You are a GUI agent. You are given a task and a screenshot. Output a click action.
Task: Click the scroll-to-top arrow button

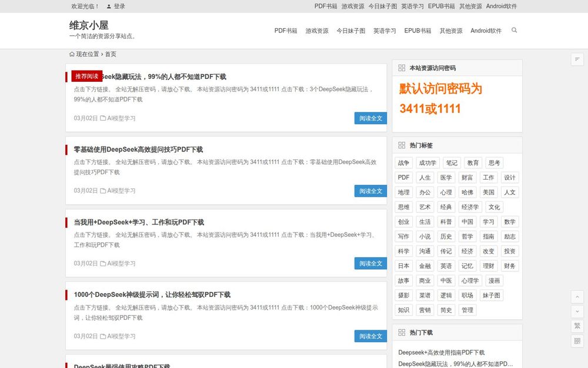point(577,297)
